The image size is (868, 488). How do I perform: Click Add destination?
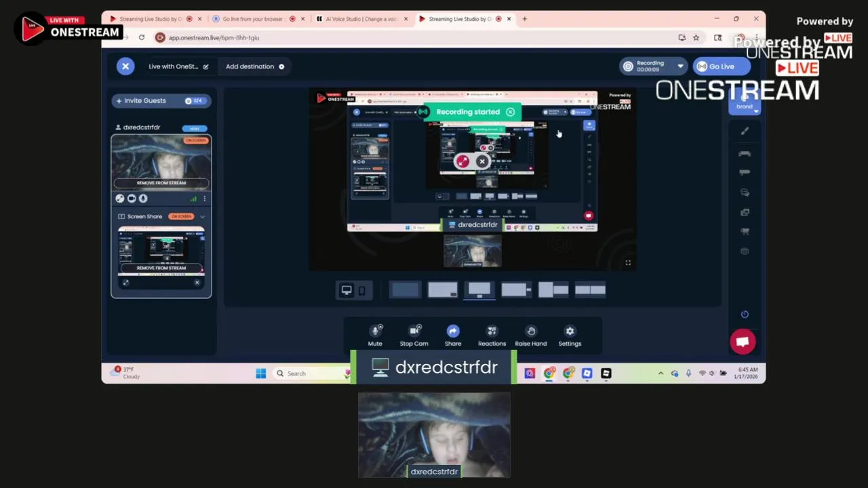click(255, 66)
